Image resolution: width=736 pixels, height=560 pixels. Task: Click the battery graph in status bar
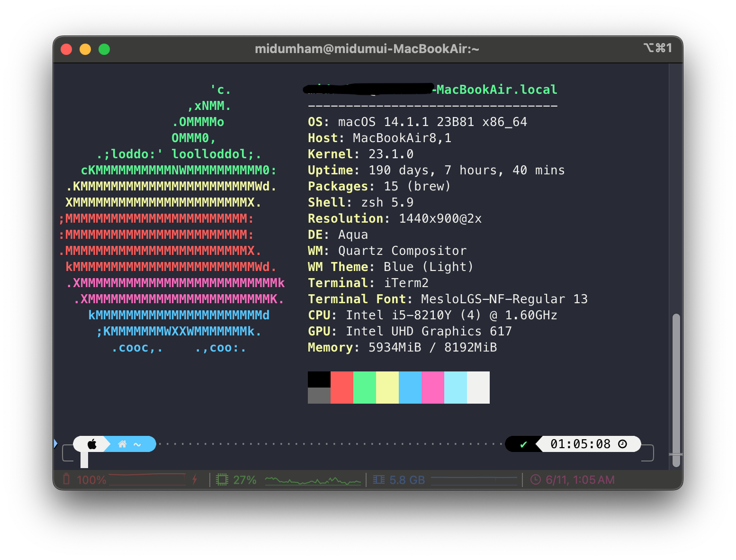pyautogui.click(x=148, y=479)
